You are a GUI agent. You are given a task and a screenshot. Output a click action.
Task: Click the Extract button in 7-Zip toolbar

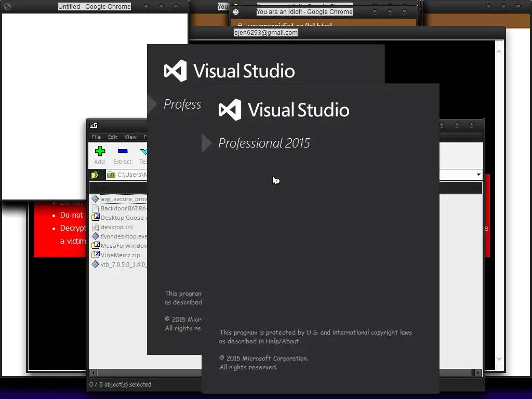pos(122,155)
